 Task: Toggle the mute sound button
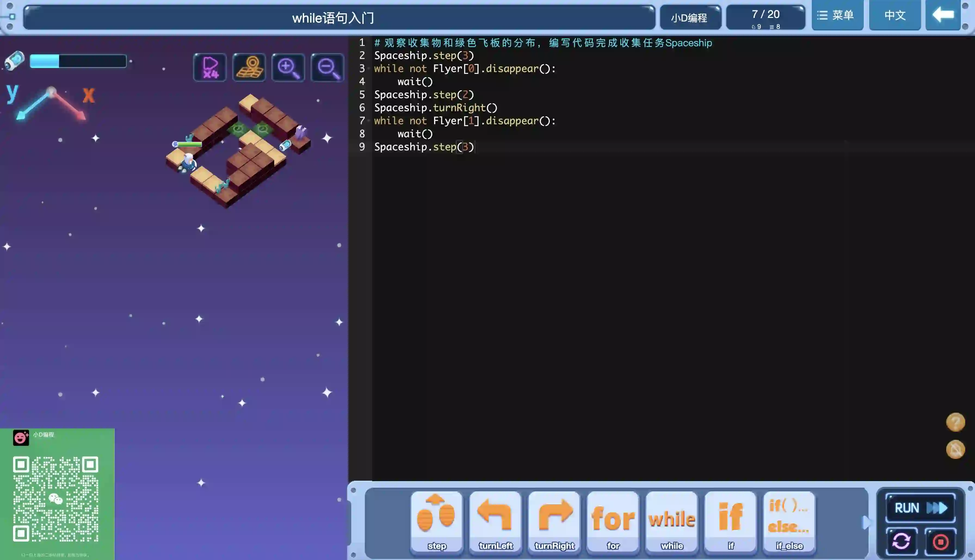coord(955,449)
